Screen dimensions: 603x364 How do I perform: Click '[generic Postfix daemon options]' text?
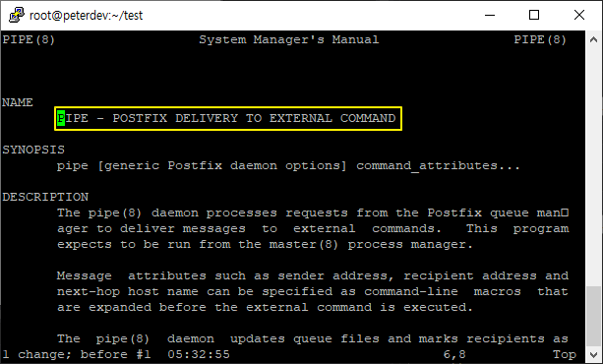pos(222,166)
